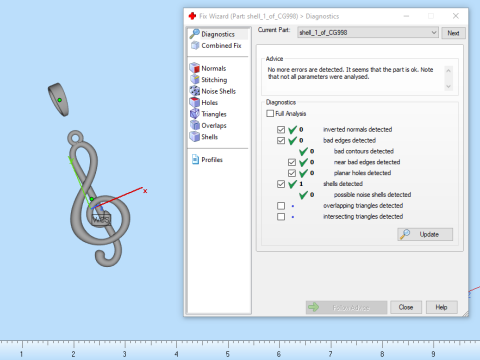Enable overlapping triangles detected checkbox
The height and width of the screenshot is (360, 480).
pyautogui.click(x=281, y=206)
